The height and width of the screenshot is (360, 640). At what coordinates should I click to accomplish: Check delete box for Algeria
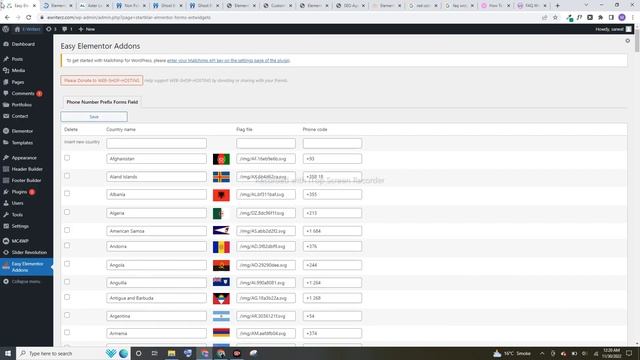coord(67,212)
